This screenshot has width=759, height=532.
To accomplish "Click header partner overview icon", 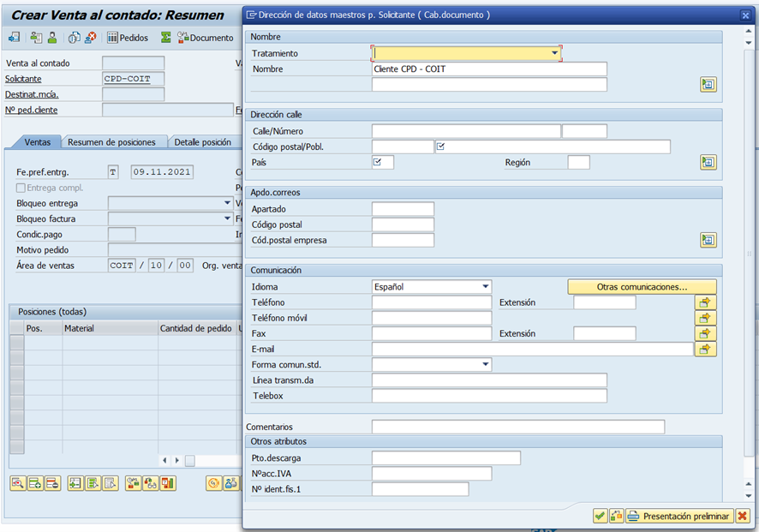I will coord(36,38).
